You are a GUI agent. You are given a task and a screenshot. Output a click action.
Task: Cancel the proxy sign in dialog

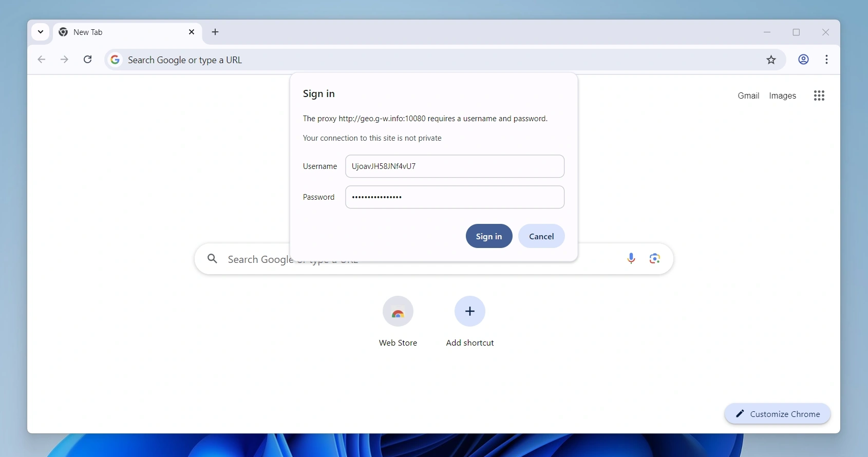pos(541,236)
